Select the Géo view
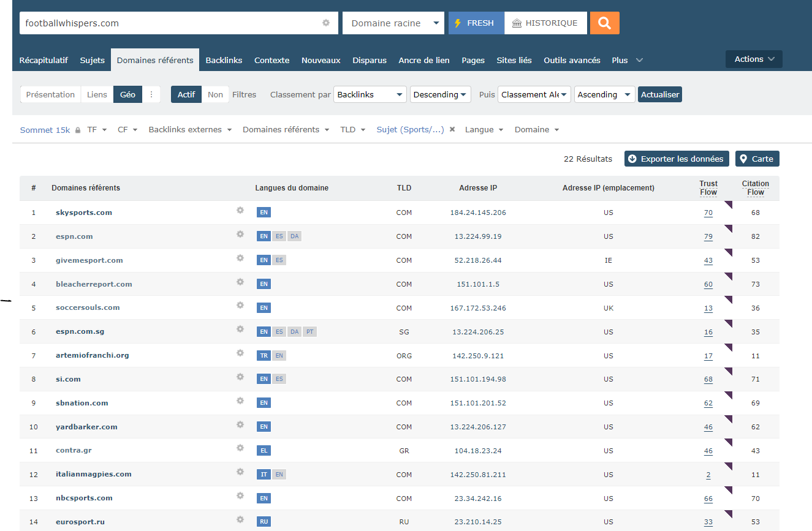Viewport: 812px width, 531px height. [127, 94]
